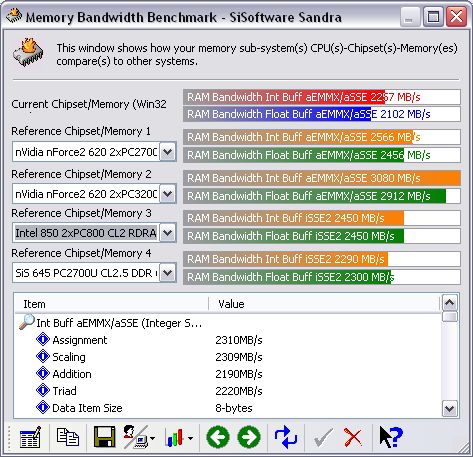Click the blue Float Buff 2102 MB/s bar
The image size is (473, 457).
click(x=322, y=114)
